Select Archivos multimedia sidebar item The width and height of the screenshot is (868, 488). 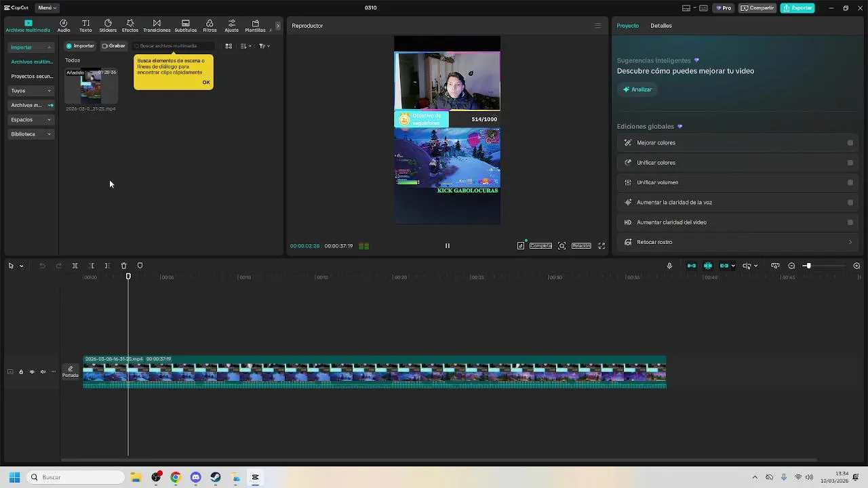32,62
